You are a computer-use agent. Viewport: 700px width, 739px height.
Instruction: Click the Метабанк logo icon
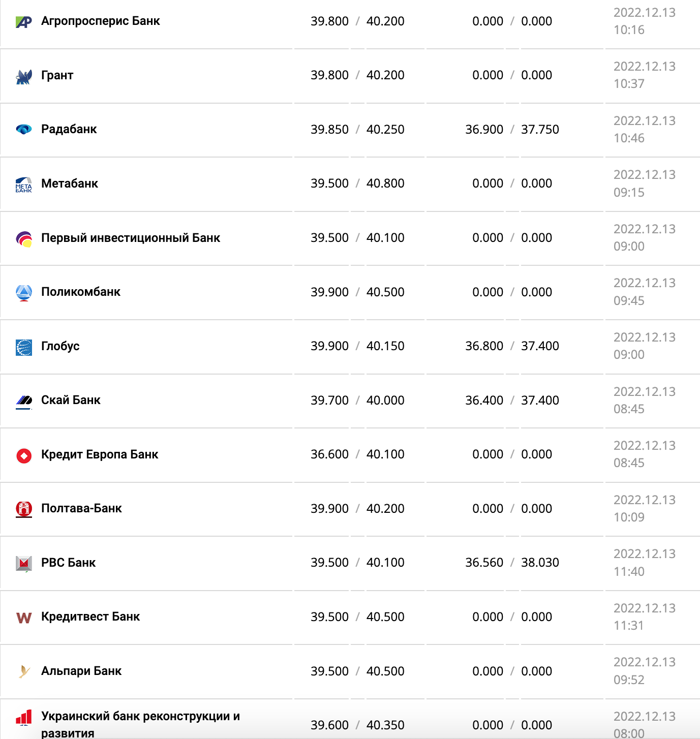pos(24,184)
